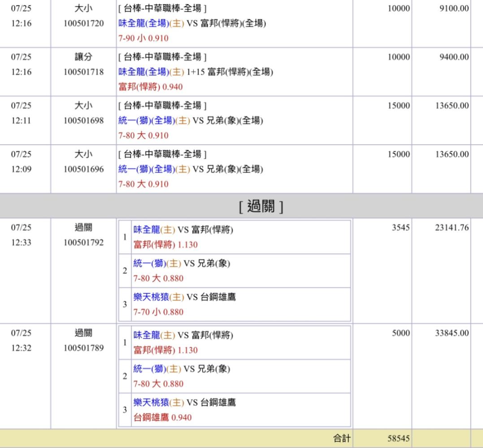
Task: Click the "過關" type label of ticket 100501789
Action: [83, 333]
